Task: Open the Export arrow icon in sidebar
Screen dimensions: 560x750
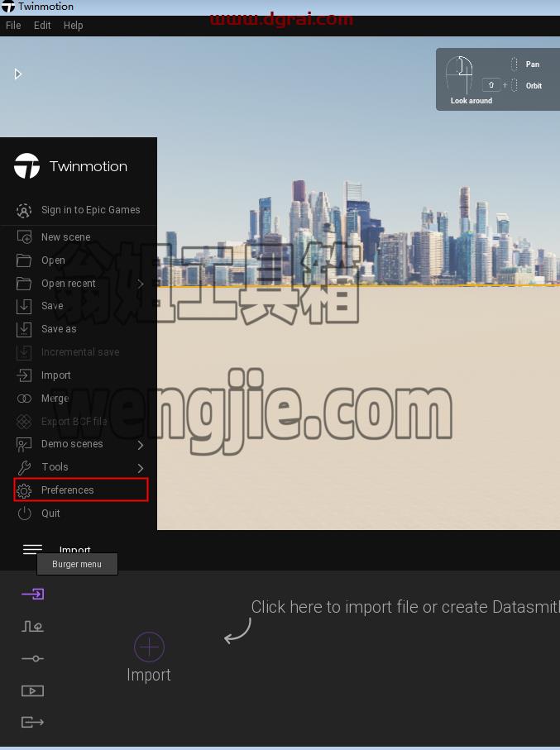Action: (32, 722)
